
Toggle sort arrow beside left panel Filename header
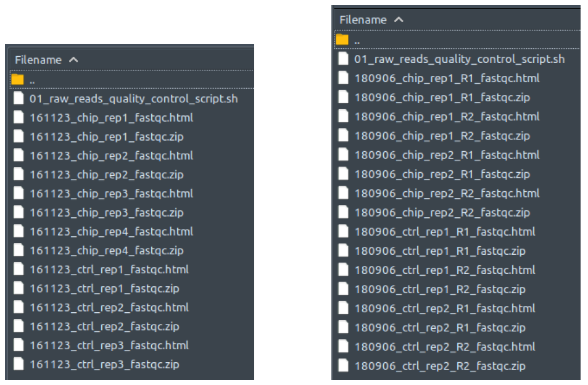(x=73, y=60)
